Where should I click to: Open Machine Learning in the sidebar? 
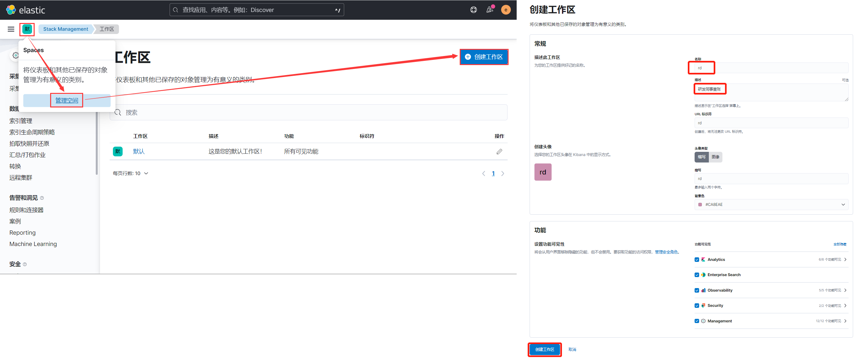(33, 244)
